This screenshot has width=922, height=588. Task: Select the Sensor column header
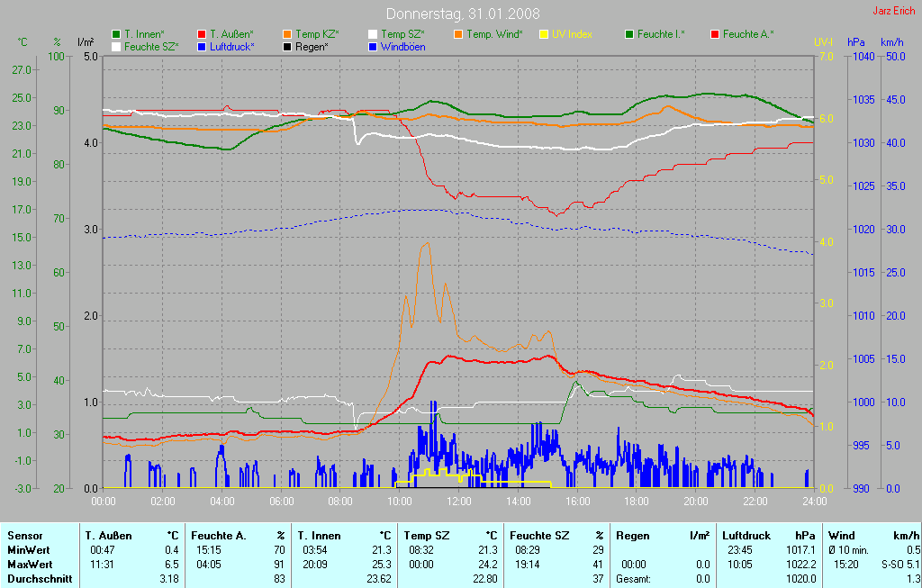coord(25,536)
